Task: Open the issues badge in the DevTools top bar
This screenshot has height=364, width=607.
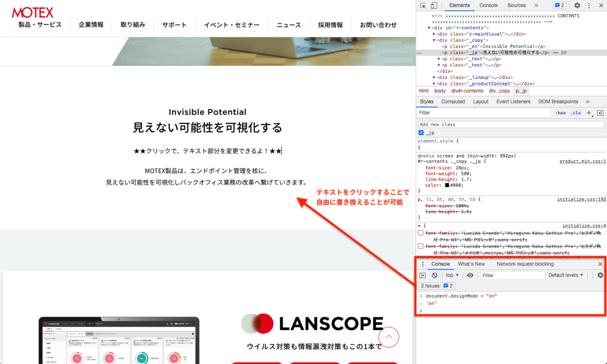Action: coord(559,6)
